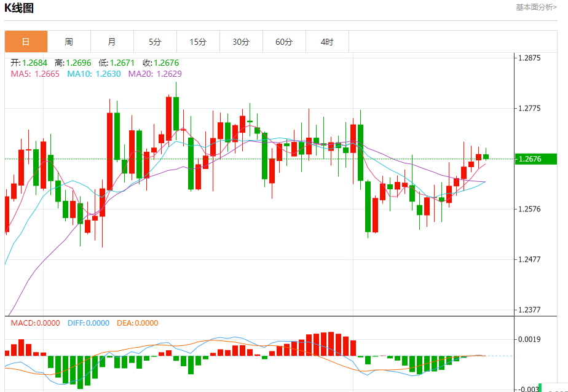This screenshot has height=392, width=568.
Task: Click the 1.2875 price axis label
Action: pyautogui.click(x=529, y=58)
